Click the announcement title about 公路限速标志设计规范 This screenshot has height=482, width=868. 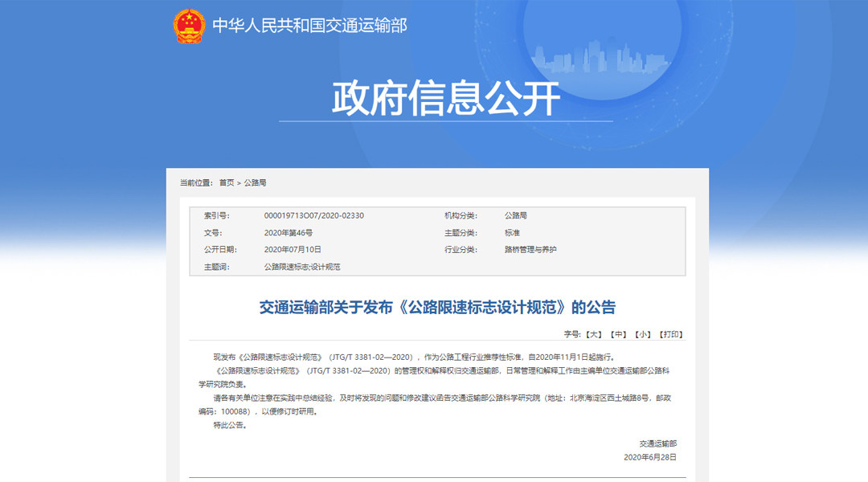pyautogui.click(x=437, y=308)
